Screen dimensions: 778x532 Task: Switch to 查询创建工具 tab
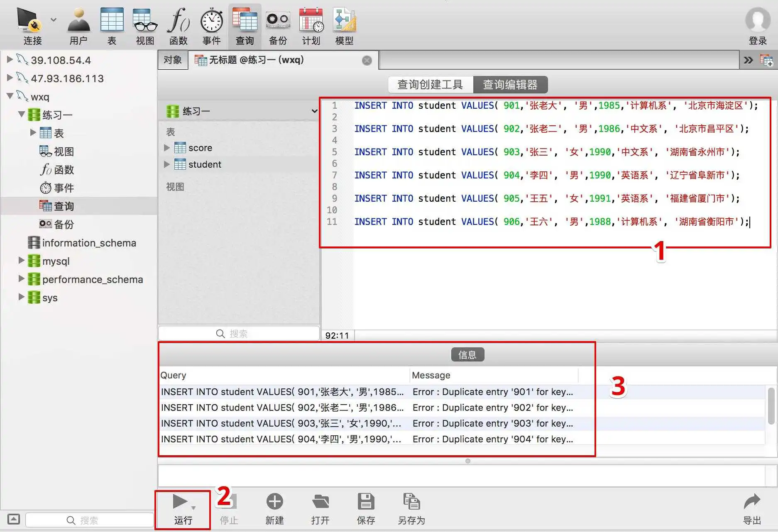coord(430,85)
